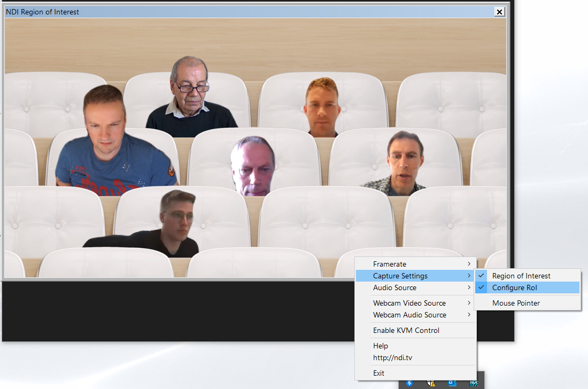The height and width of the screenshot is (389, 588).
Task: Enable Mouse Pointer capture
Action: click(516, 303)
